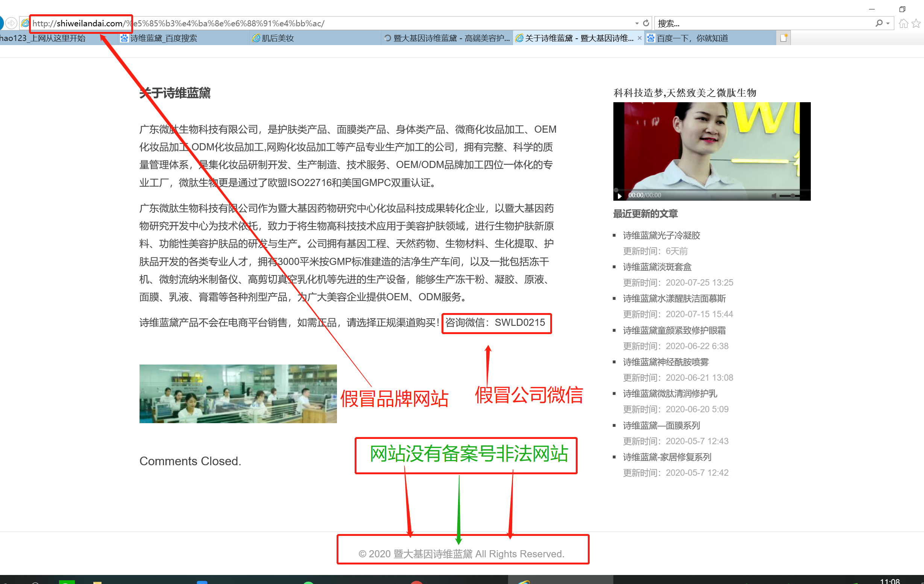Expand the search provider dropdown arrow
924x584 pixels.
[x=888, y=23]
